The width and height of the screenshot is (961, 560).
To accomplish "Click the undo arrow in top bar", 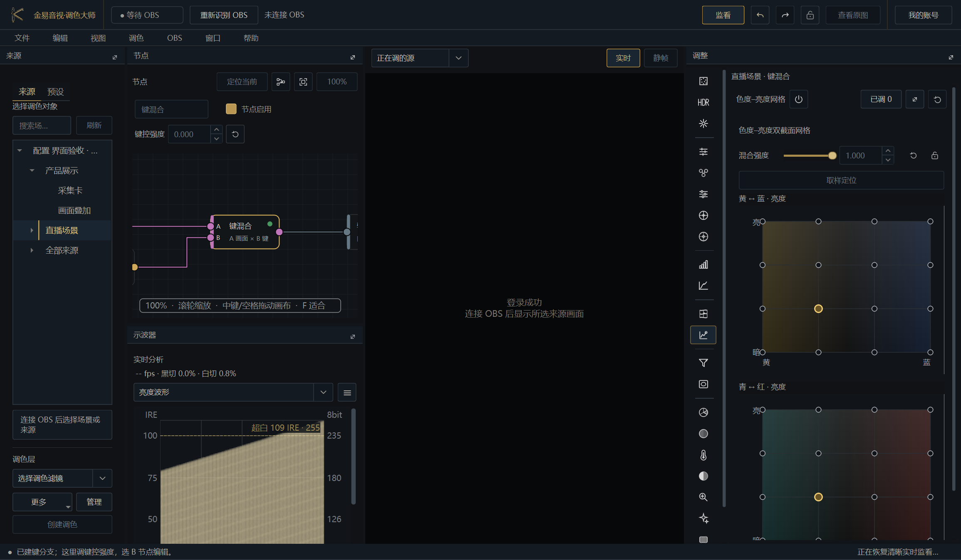I will (x=760, y=15).
